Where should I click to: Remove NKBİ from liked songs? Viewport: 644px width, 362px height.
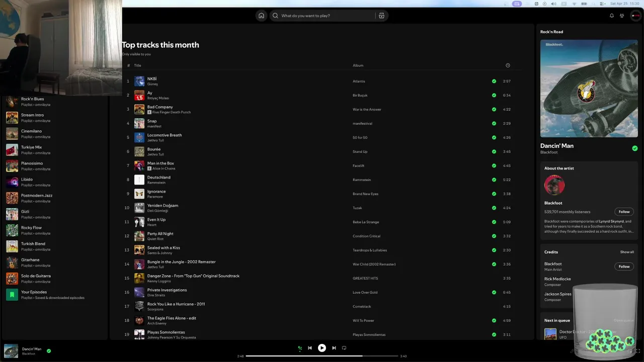(494, 81)
